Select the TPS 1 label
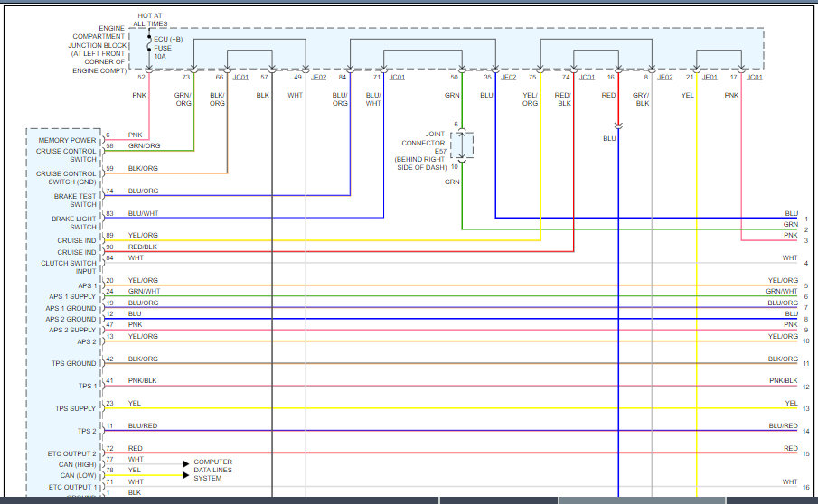Viewport: 818px width, 504px height. coord(87,387)
